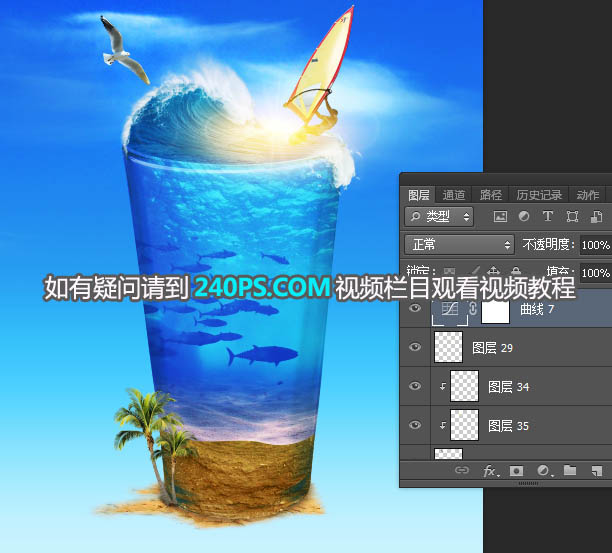Viewport: 612px width, 553px height.
Task: Click the lock all (padlock) icon
Action: click(x=516, y=270)
